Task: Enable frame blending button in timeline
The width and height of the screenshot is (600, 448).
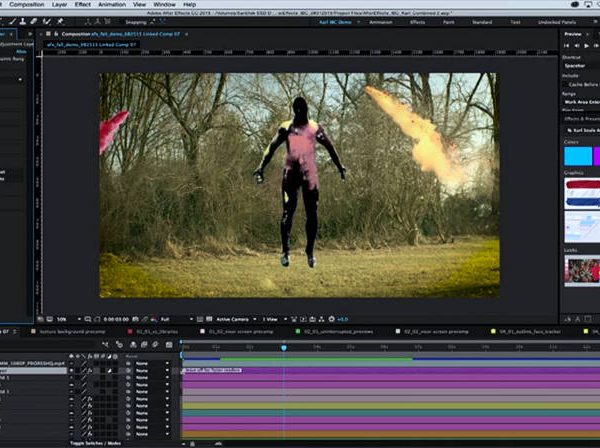Action: pos(144,345)
